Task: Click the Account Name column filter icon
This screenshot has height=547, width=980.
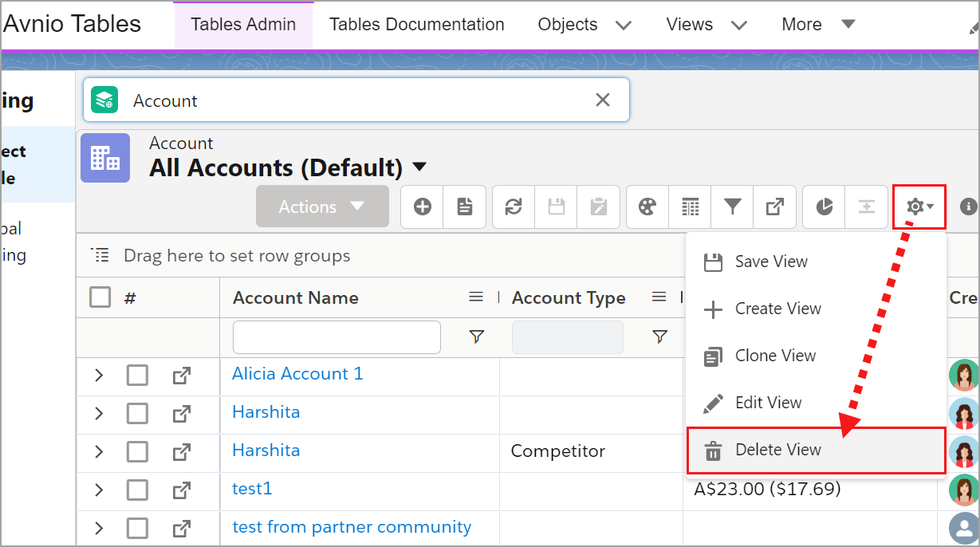Action: (477, 337)
